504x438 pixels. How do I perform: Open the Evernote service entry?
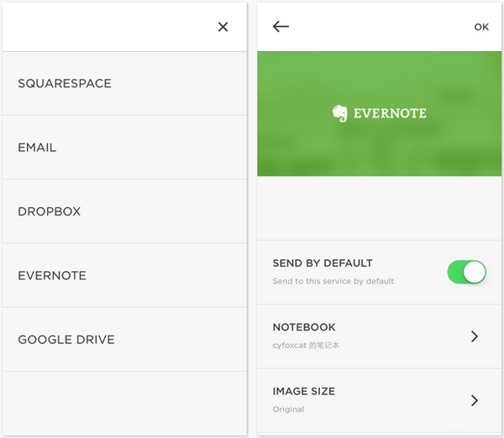(x=124, y=275)
